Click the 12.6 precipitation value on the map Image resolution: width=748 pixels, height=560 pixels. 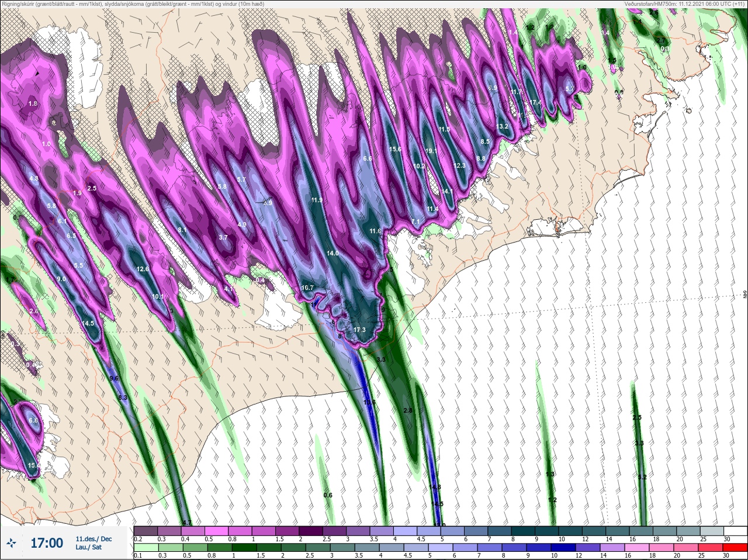(x=143, y=269)
